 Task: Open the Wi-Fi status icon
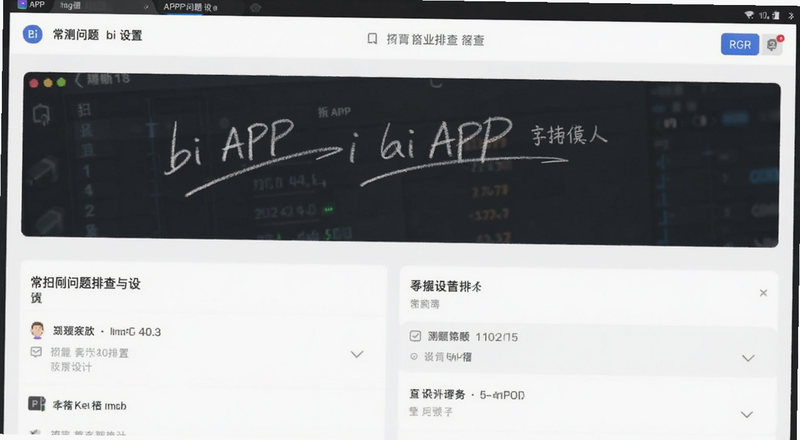(x=749, y=15)
